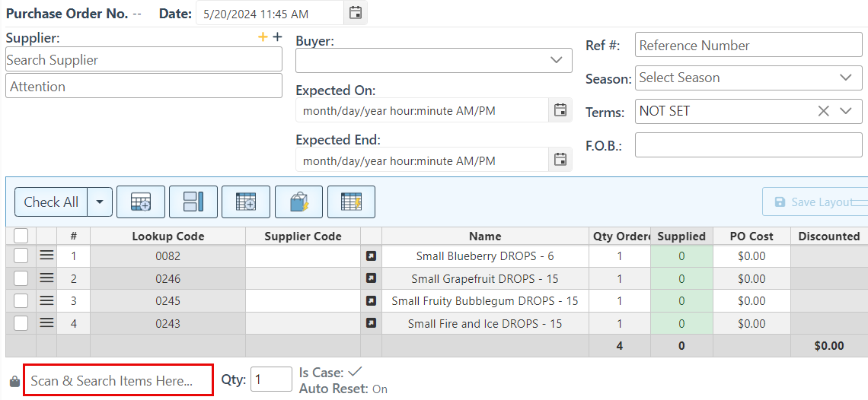
Task: Open the Date calendar picker
Action: point(355,12)
